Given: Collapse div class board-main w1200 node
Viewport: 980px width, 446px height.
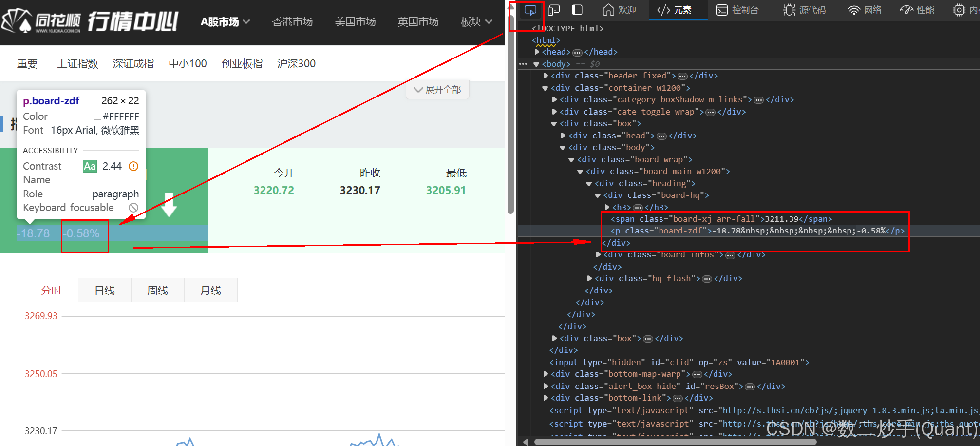Looking at the screenshot, I should pos(580,171).
